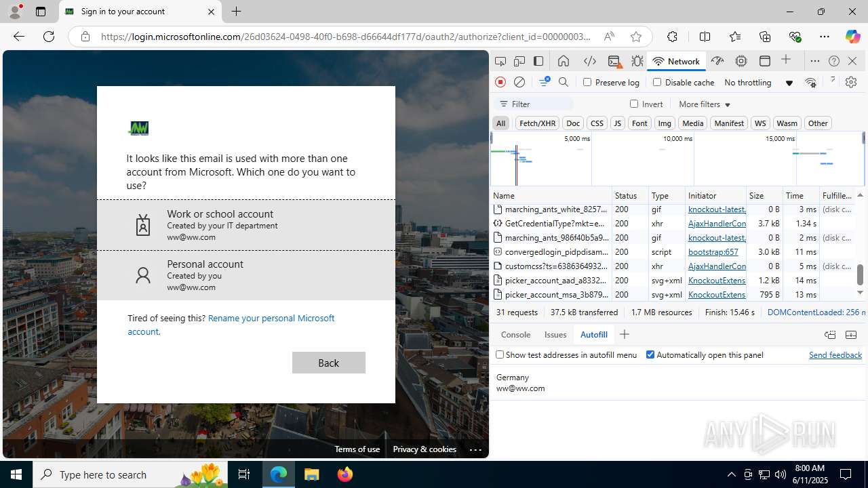Enable Show test addresses in autofill menu
The height and width of the screenshot is (488, 868).
pyautogui.click(x=500, y=354)
